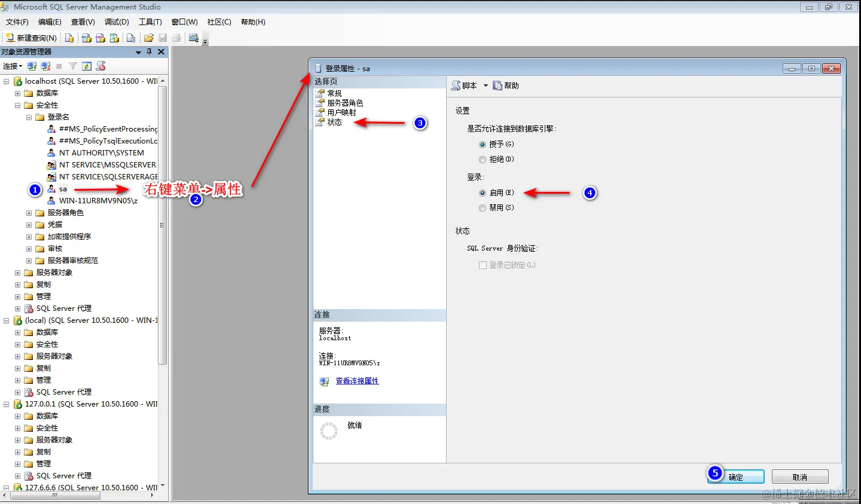The height and width of the screenshot is (504, 861).
Task: Close the Object Explorer panel
Action: click(x=161, y=52)
